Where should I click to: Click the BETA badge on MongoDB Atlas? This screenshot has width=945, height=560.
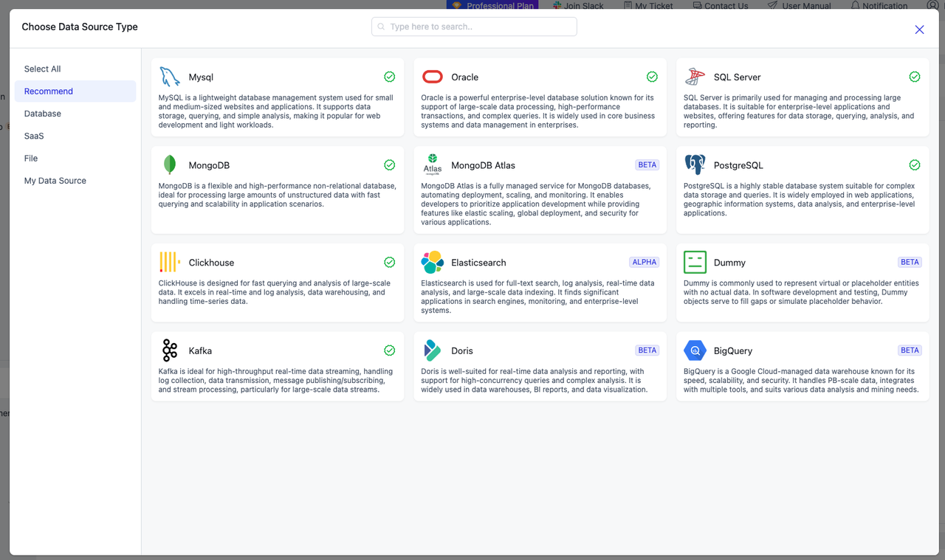647,165
